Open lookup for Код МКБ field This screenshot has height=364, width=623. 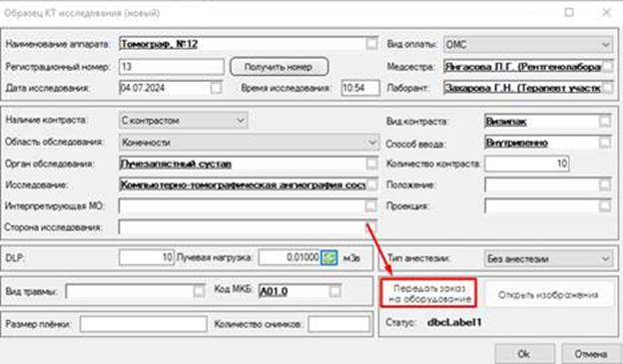pyautogui.click(x=334, y=291)
